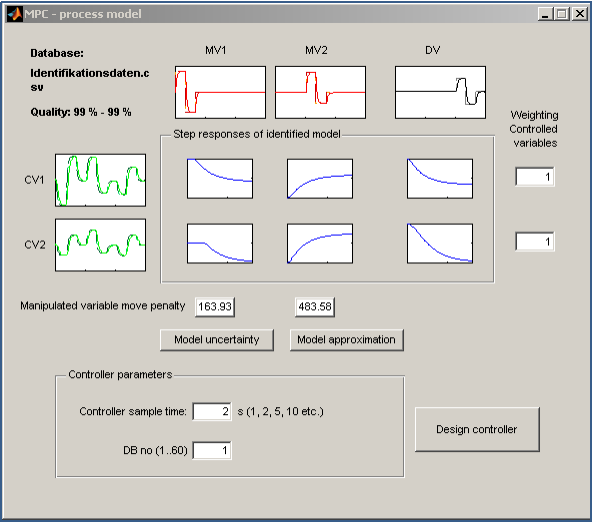Viewport: 592px width, 522px height.
Task: Select DV to CV1 step response plot
Action: 440,179
